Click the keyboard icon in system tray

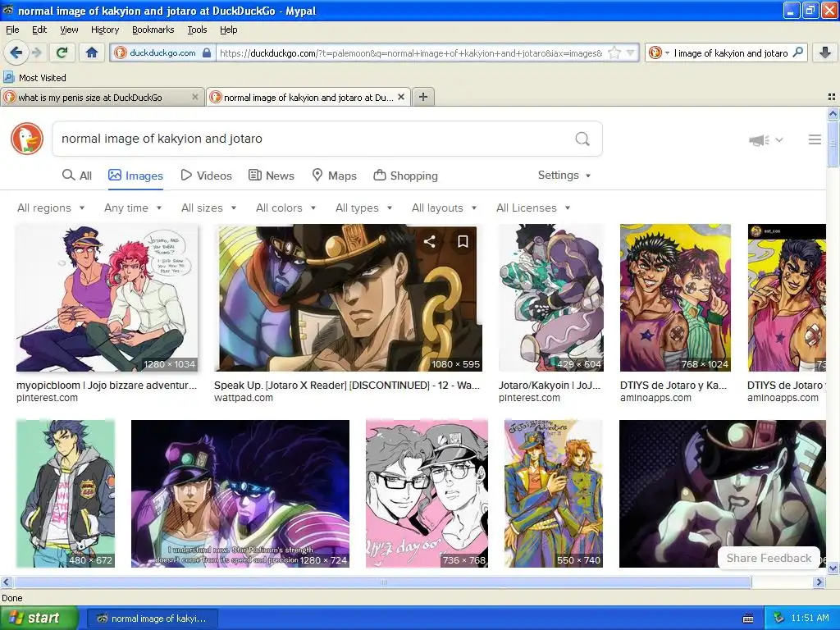tap(748, 619)
